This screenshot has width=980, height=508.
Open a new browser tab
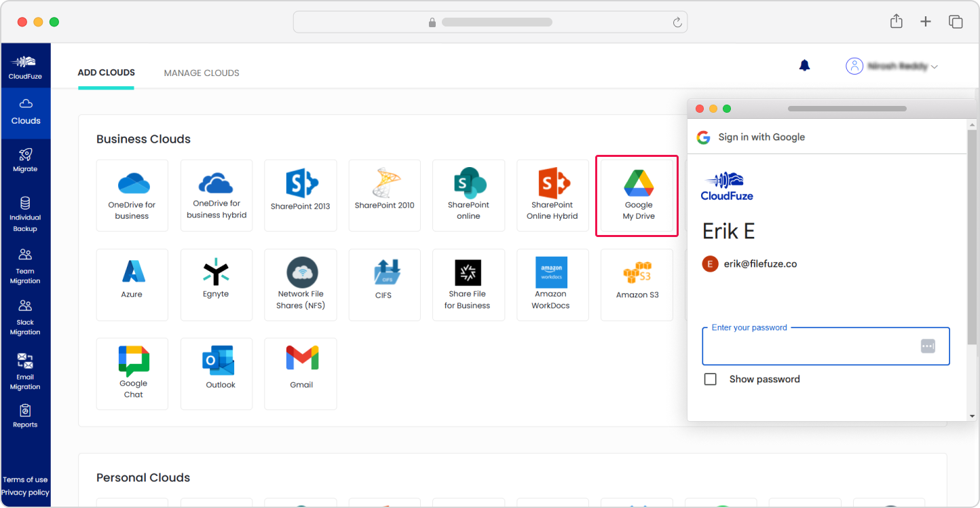[926, 22]
